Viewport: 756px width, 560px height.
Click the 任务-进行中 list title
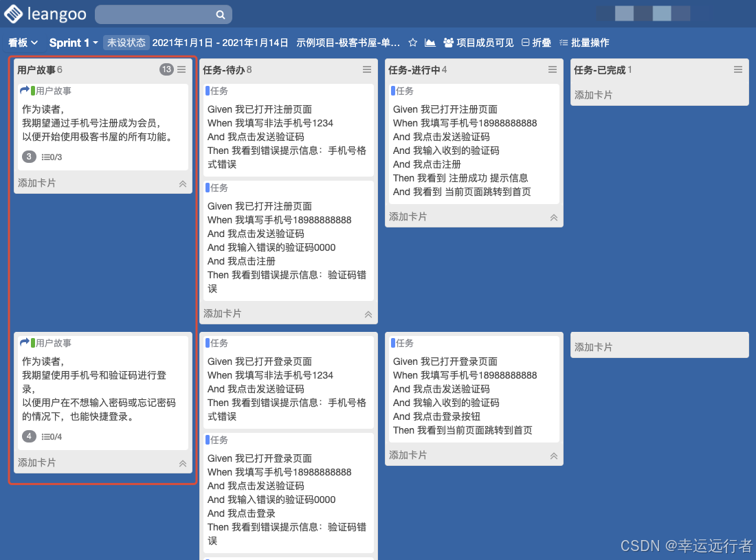pyautogui.click(x=414, y=70)
